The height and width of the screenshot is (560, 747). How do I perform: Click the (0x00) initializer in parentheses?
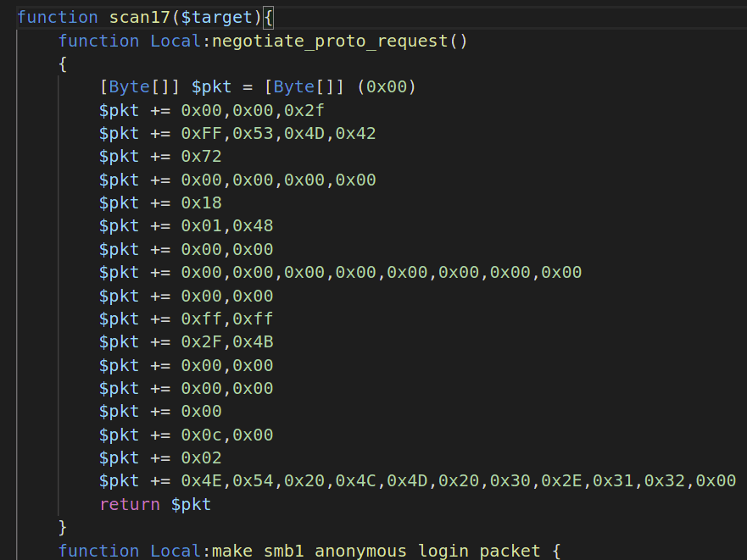pos(386,87)
